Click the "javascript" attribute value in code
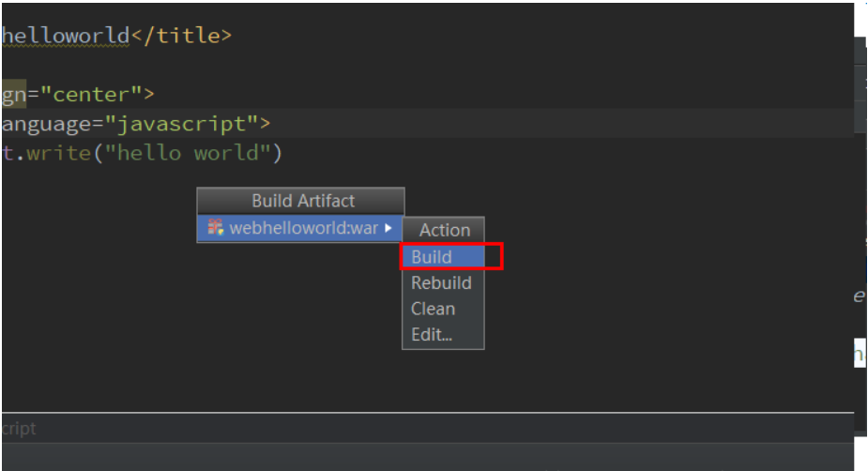 click(x=181, y=124)
